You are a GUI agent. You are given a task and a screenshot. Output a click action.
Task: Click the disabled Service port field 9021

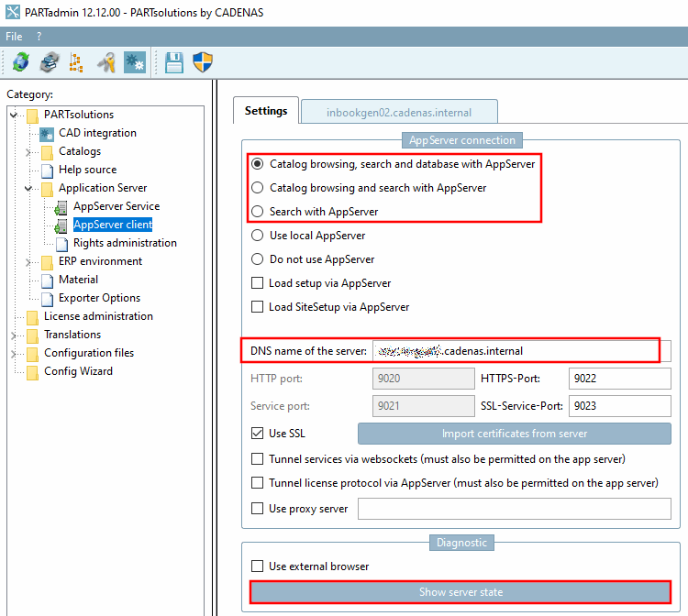tap(424, 406)
